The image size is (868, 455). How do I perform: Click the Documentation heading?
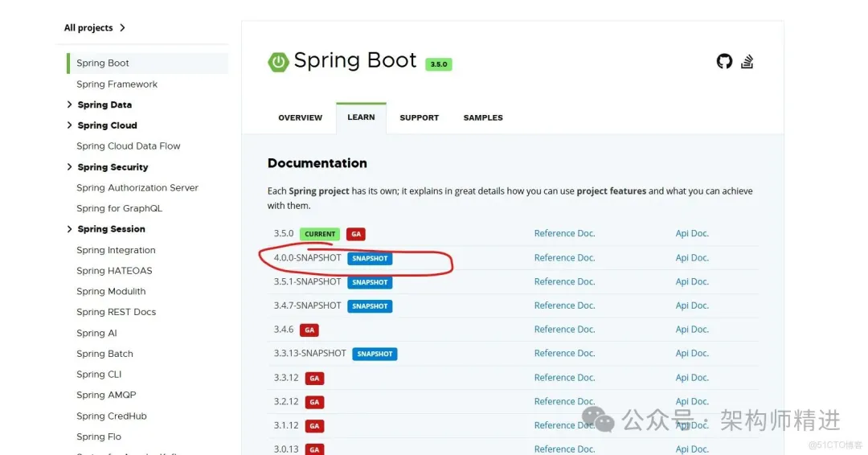(317, 163)
